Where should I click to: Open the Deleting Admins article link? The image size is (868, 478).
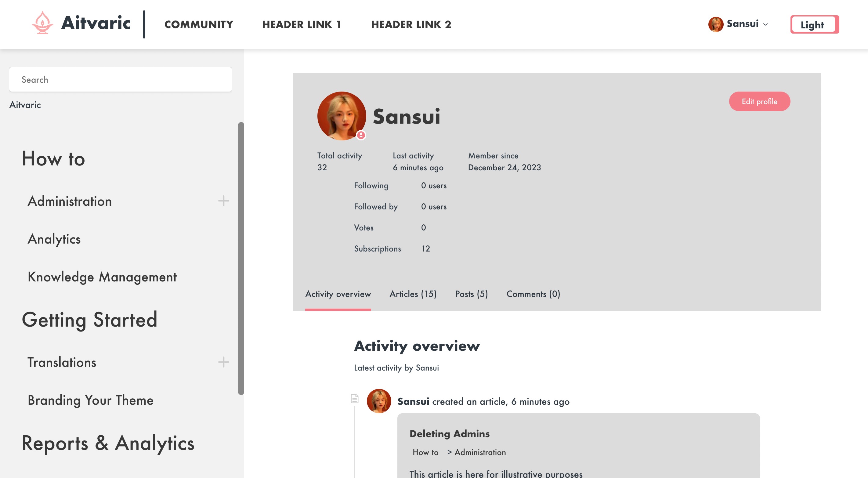pyautogui.click(x=449, y=434)
